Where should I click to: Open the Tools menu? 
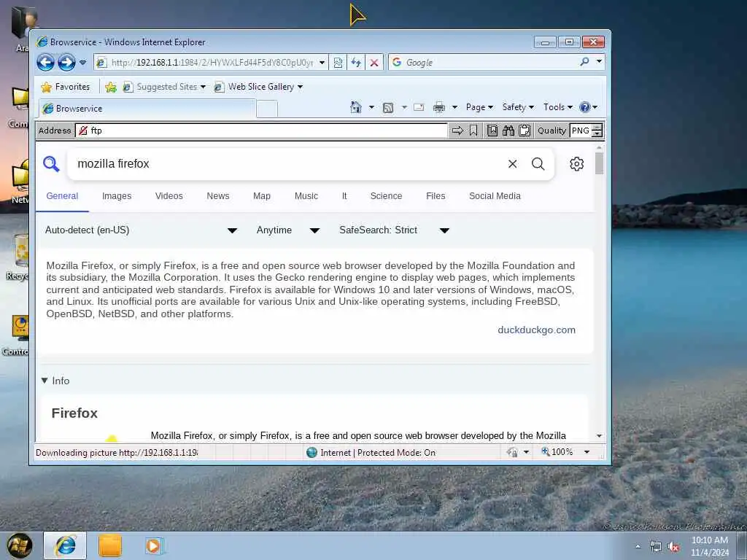[x=558, y=107]
